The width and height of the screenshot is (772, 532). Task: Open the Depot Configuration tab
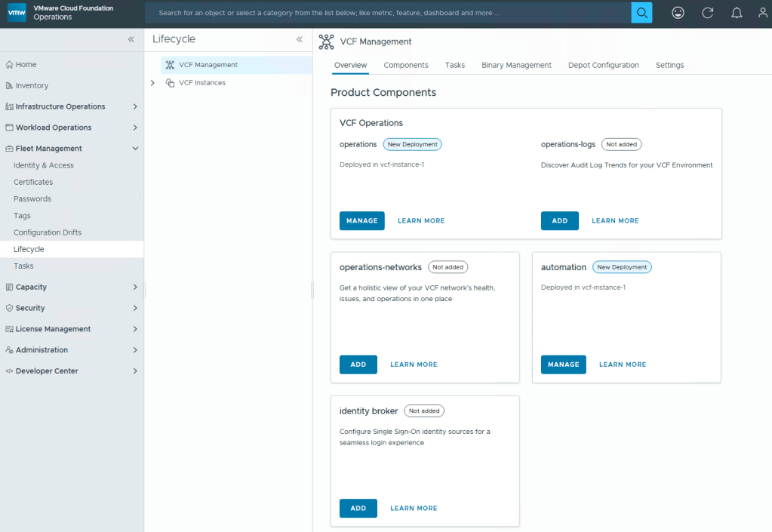click(x=603, y=66)
